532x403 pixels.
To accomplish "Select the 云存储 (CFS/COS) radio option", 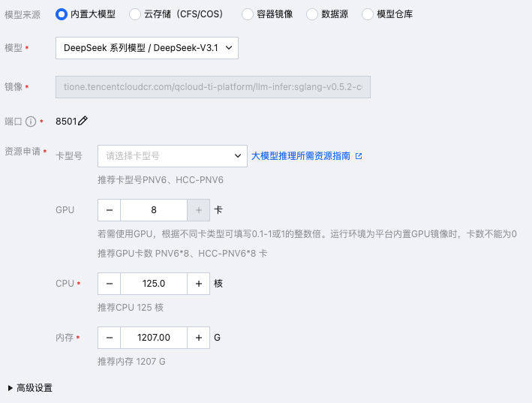I will (134, 14).
